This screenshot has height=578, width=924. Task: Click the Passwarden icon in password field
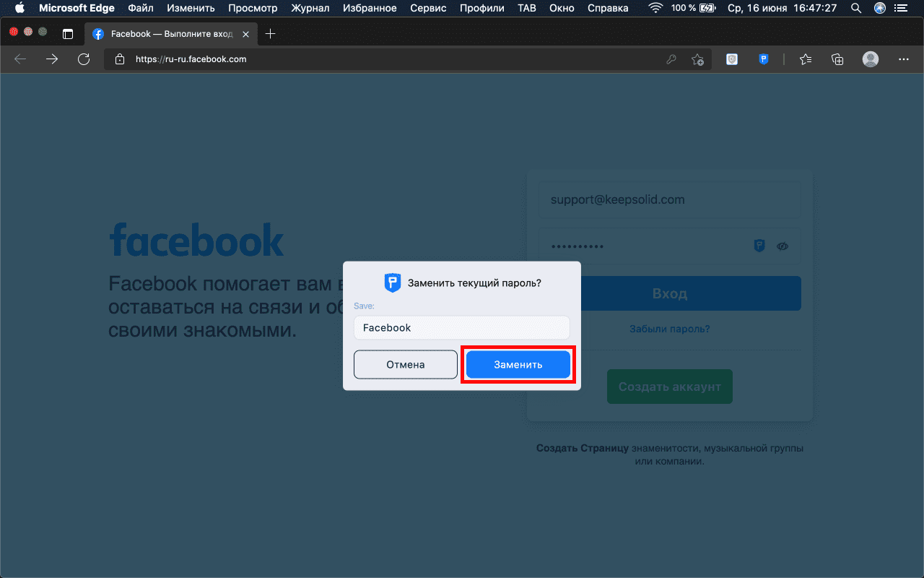point(759,246)
